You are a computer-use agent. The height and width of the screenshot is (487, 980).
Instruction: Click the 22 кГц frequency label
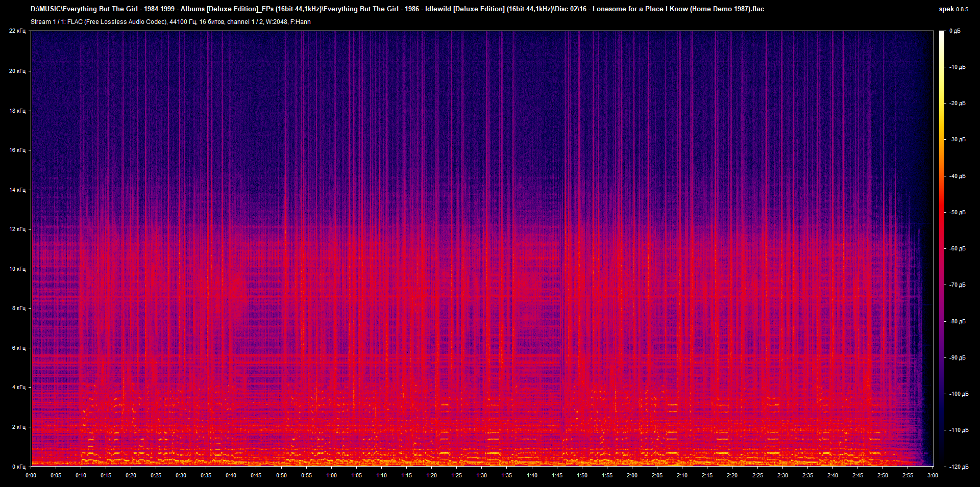[x=17, y=31]
